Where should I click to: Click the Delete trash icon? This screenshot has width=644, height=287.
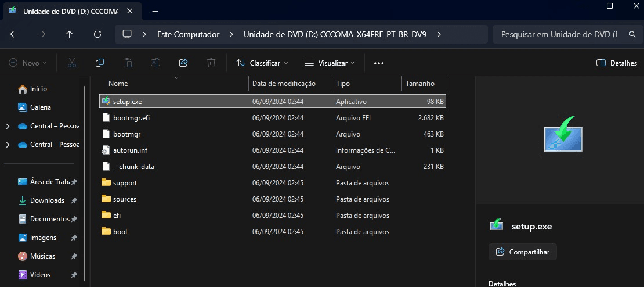click(211, 63)
